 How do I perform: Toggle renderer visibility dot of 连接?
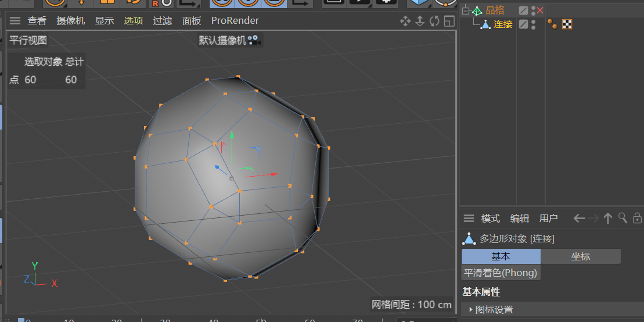pyautogui.click(x=534, y=27)
